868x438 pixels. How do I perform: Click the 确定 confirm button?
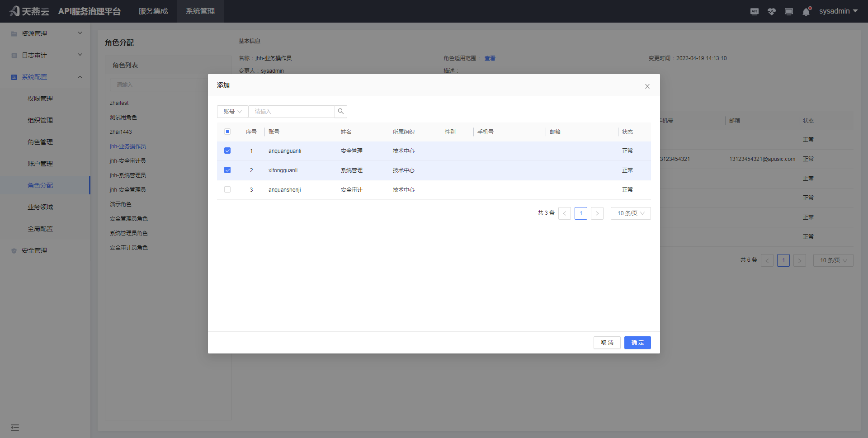point(637,342)
